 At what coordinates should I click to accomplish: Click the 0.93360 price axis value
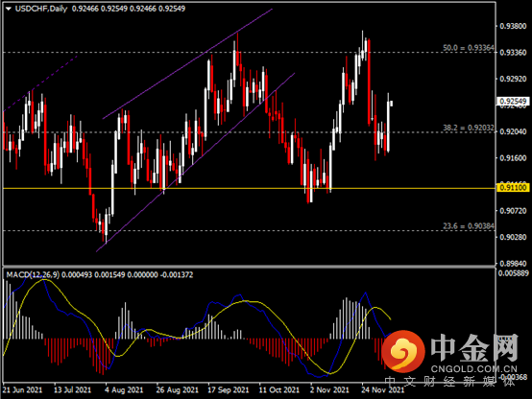pyautogui.click(x=513, y=53)
